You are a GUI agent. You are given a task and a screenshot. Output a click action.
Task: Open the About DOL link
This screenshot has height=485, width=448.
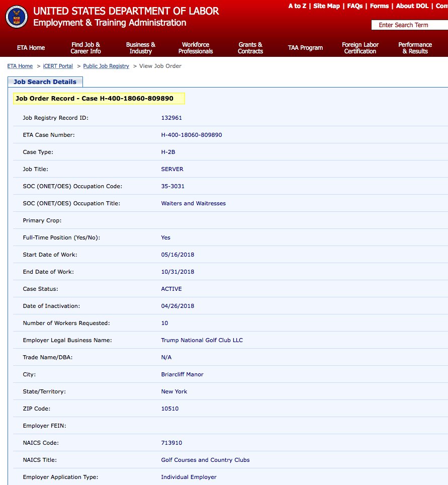412,6
